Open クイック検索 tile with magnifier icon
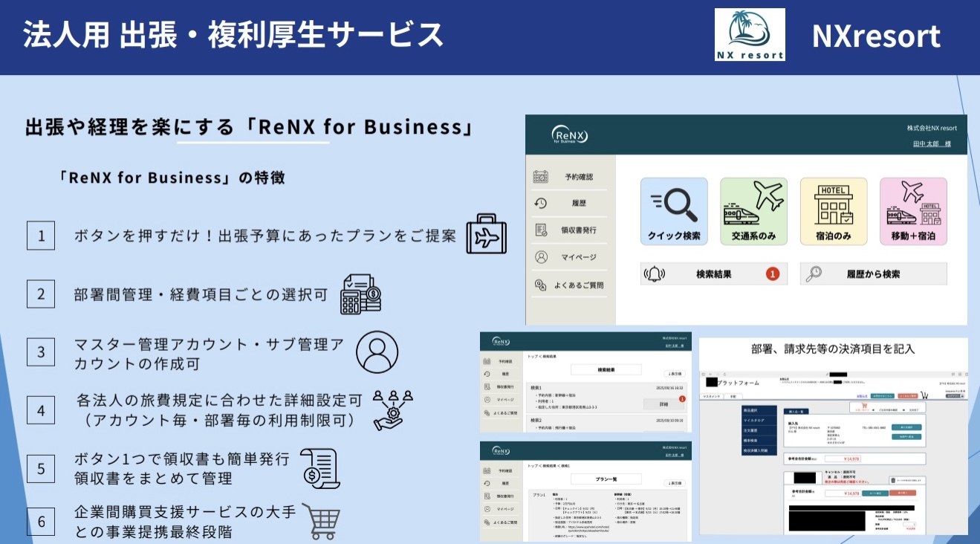The image size is (980, 544). tap(674, 212)
